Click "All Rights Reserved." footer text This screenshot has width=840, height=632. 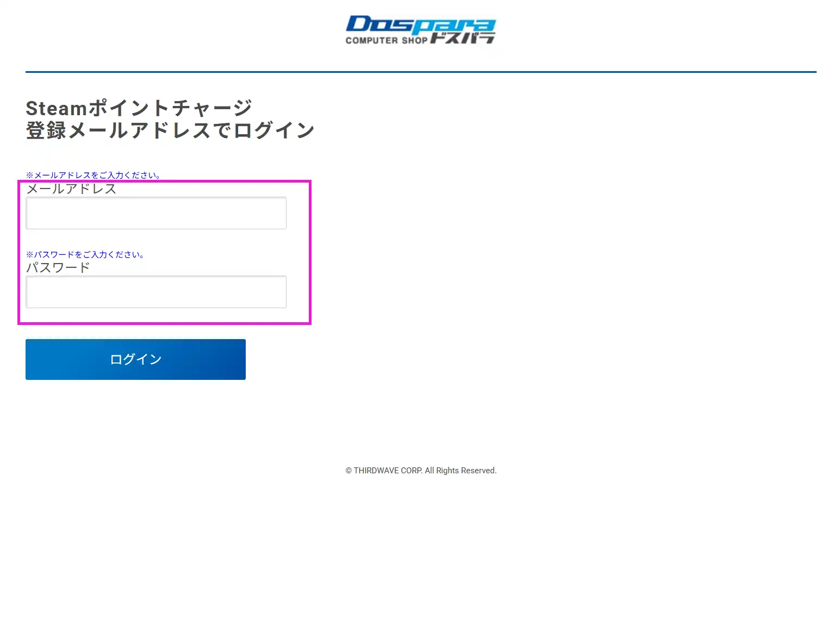pyautogui.click(x=461, y=471)
